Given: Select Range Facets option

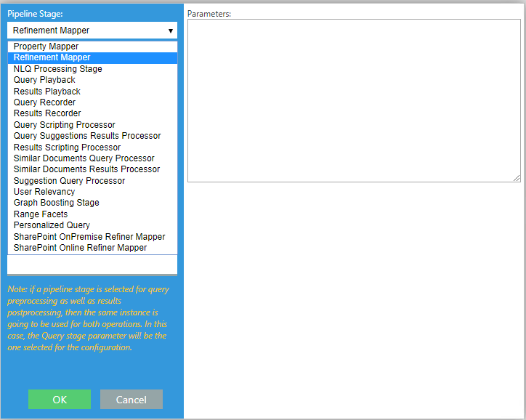Looking at the screenshot, I should click(x=41, y=214).
